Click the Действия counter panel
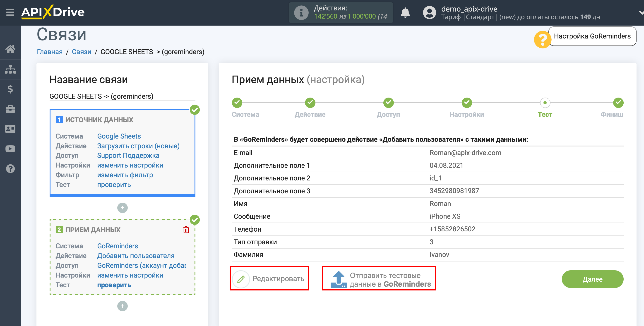Image resolution: width=644 pixels, height=326 pixels. (x=341, y=12)
